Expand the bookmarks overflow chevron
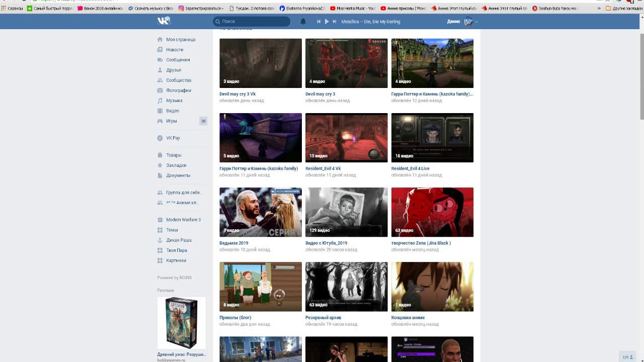Image resolution: width=644 pixels, height=362 pixels. pos(599,9)
